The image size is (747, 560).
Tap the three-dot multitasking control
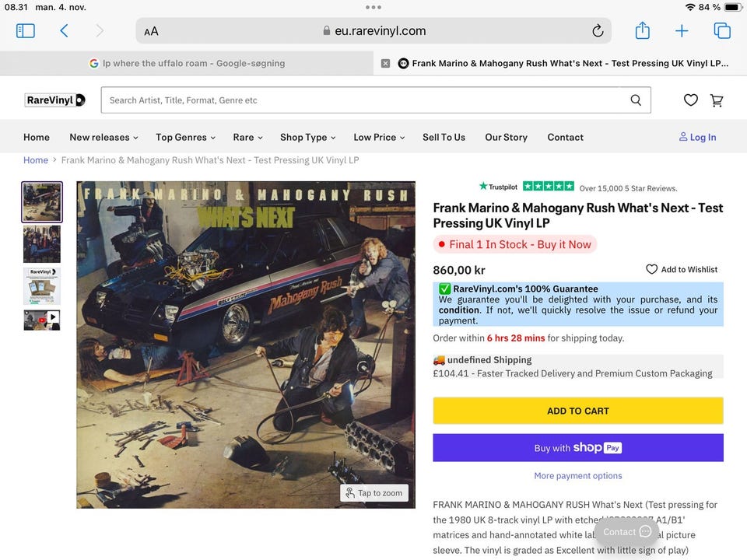(373, 7)
